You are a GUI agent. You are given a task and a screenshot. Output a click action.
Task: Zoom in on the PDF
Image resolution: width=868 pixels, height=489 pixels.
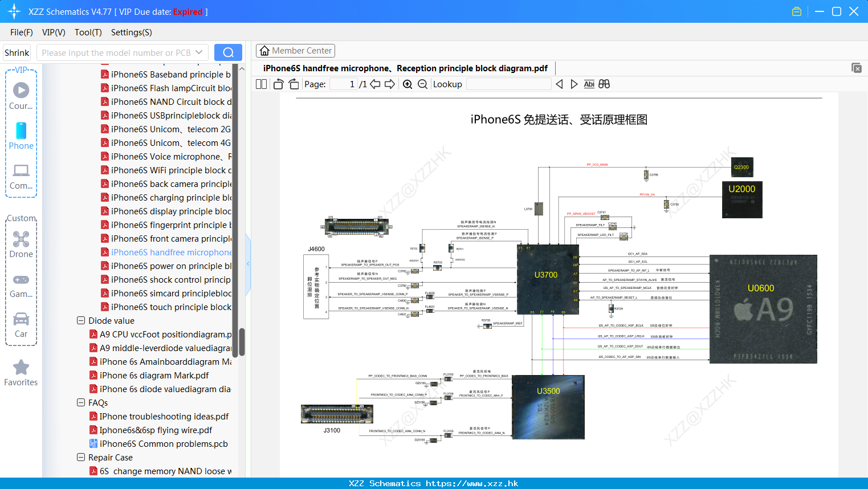(x=407, y=84)
